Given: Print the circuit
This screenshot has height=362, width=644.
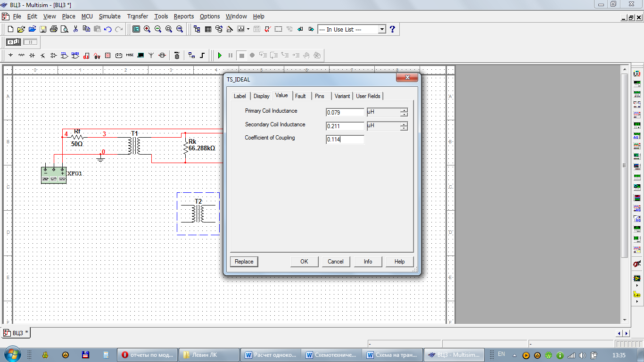Looking at the screenshot, I should point(53,29).
